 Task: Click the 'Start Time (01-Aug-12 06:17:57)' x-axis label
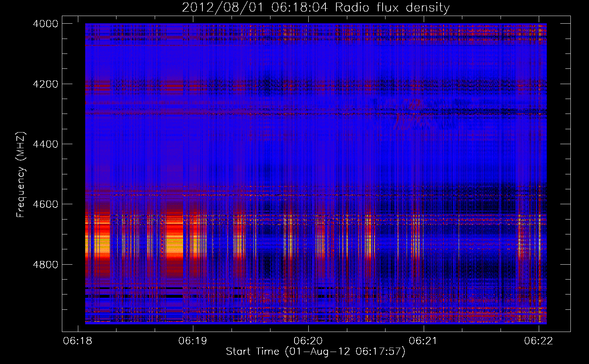click(316, 352)
